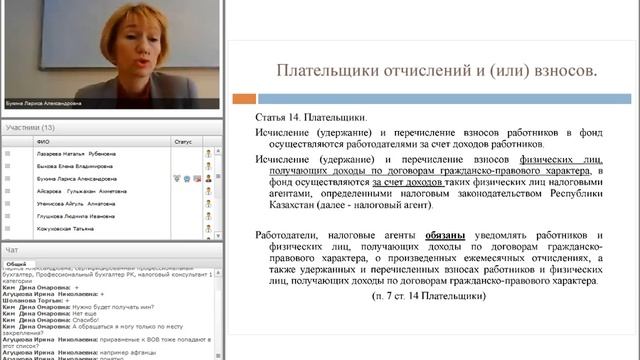Sort participants by the ФИО column header
This screenshot has height=360, width=640.
click(x=102, y=142)
